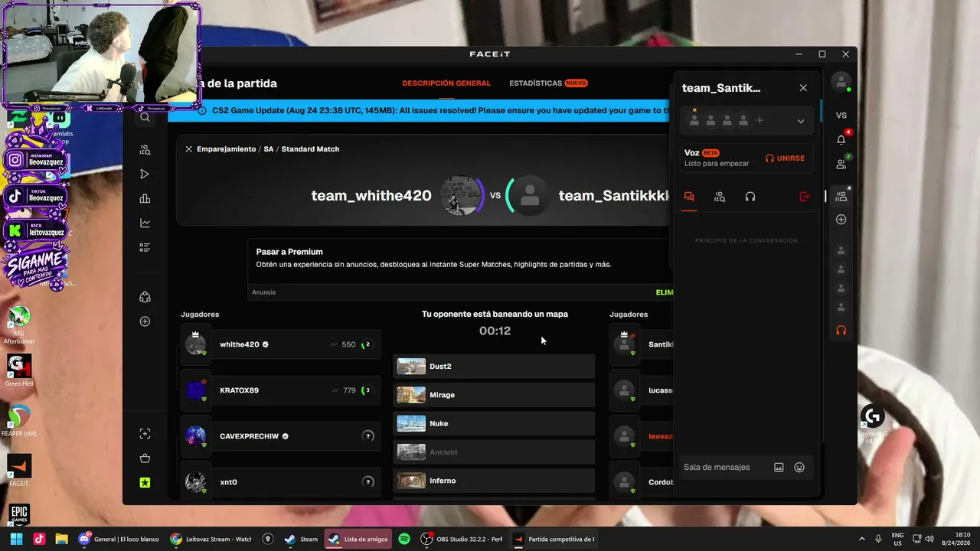Show hidden system tray icons
This screenshot has height=551, width=980.
(862, 539)
